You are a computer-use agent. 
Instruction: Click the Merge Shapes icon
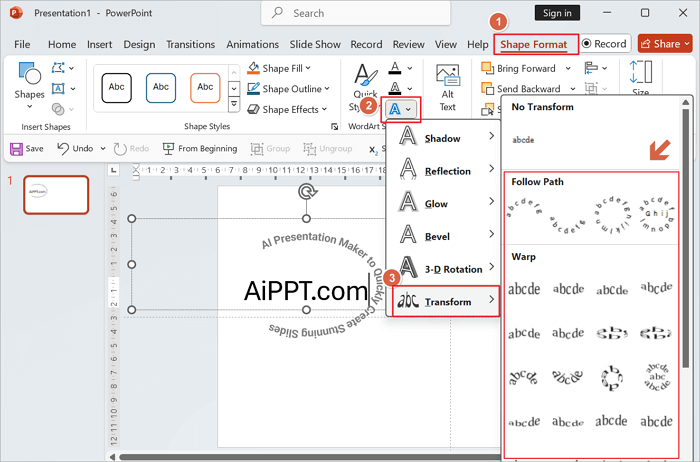58,109
